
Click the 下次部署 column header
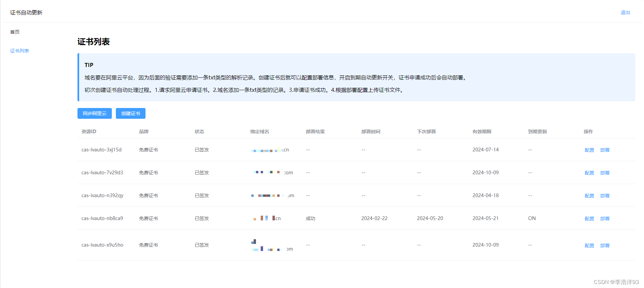pyautogui.click(x=426, y=132)
